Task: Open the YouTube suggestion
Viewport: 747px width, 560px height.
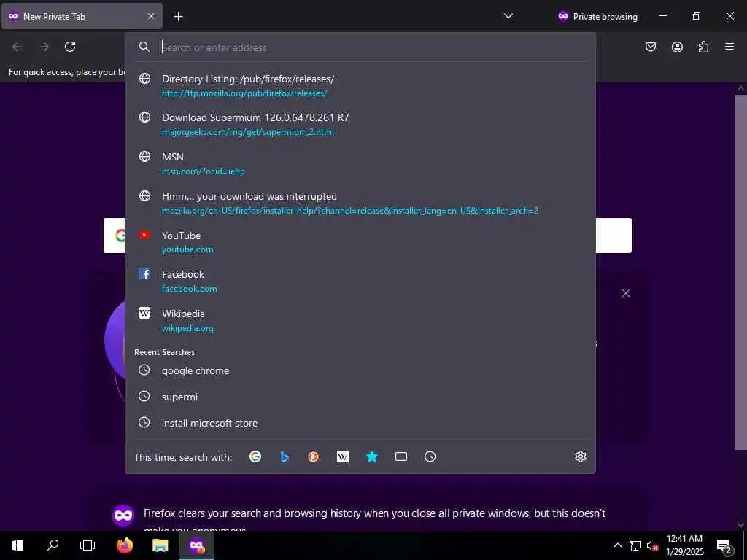Action: 360,242
